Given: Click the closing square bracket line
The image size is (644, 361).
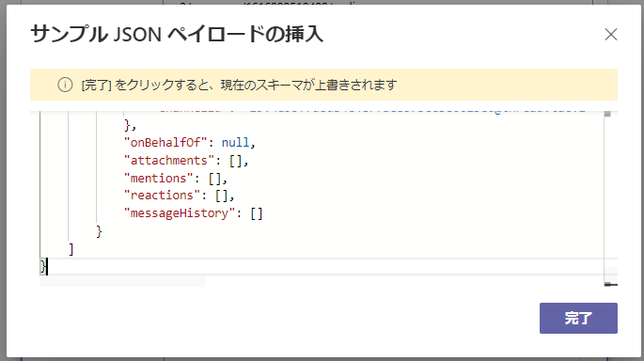Looking at the screenshot, I should click(x=71, y=249).
